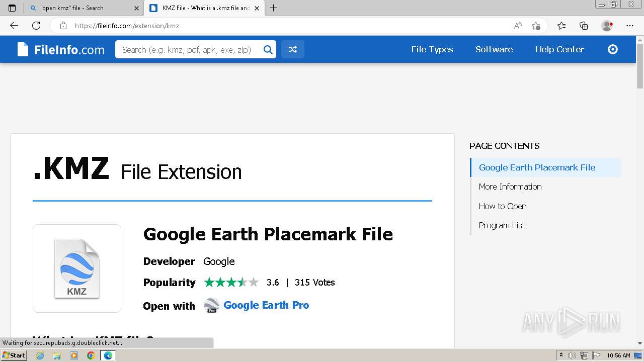Image resolution: width=644 pixels, height=362 pixels.
Task: Jump to Program List section
Action: click(x=502, y=225)
